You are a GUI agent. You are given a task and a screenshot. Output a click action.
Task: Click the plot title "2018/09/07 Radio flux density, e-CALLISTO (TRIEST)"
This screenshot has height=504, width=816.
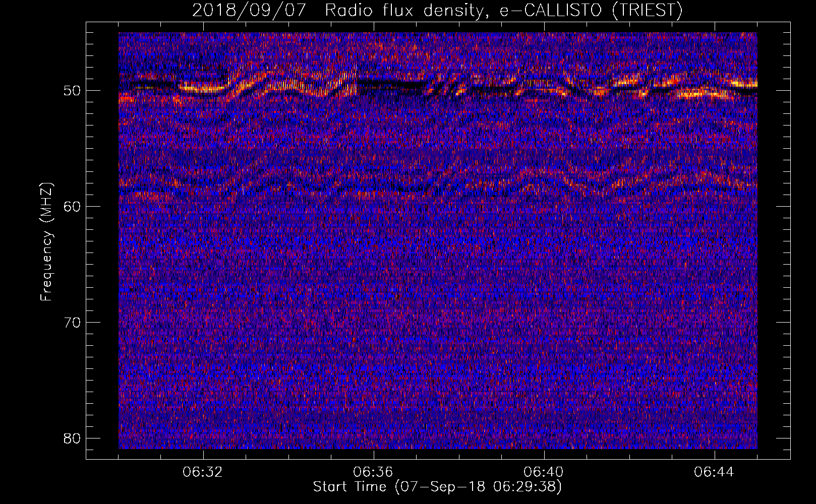click(437, 11)
